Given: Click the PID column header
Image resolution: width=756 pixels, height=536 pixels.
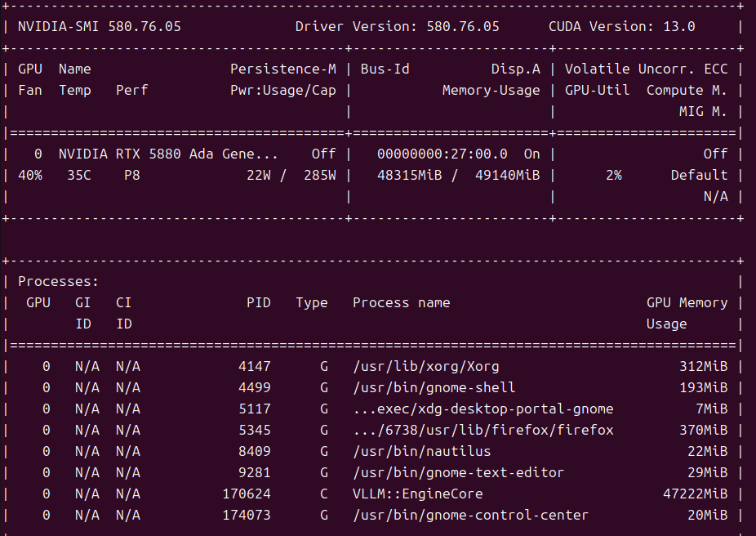Looking at the screenshot, I should coord(259,302).
